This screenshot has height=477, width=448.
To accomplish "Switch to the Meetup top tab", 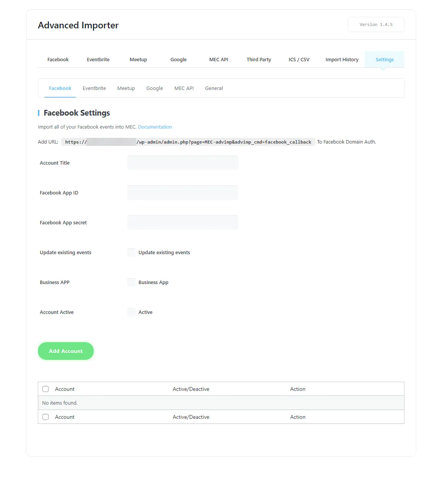I will [x=138, y=60].
